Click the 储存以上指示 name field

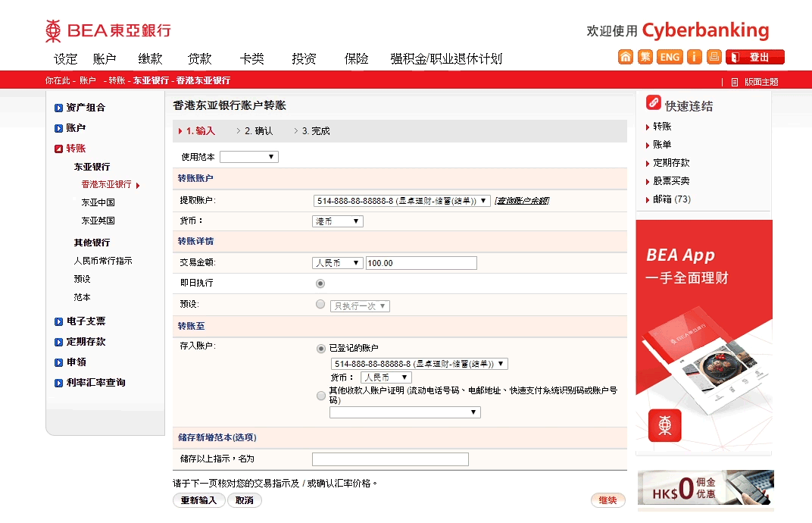tap(390, 459)
